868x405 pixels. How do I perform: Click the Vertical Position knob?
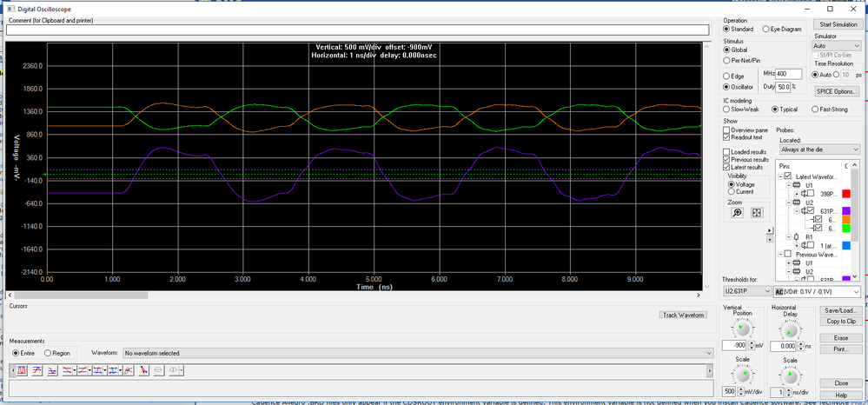(741, 329)
